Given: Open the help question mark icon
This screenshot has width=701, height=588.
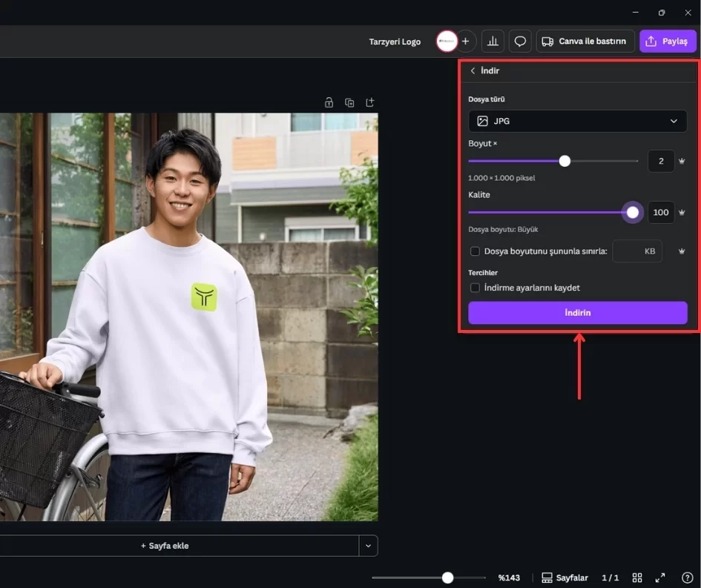Looking at the screenshot, I should [687, 578].
